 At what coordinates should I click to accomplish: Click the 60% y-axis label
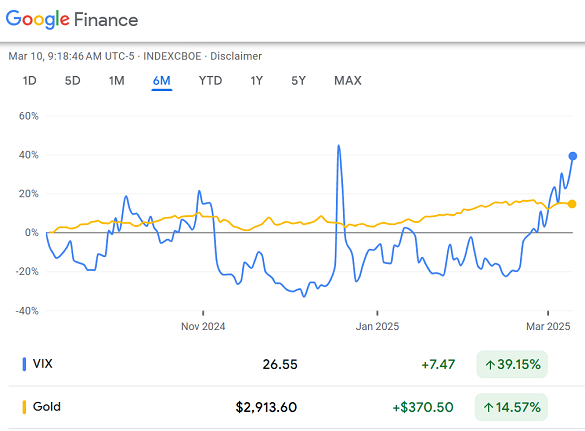(x=29, y=116)
